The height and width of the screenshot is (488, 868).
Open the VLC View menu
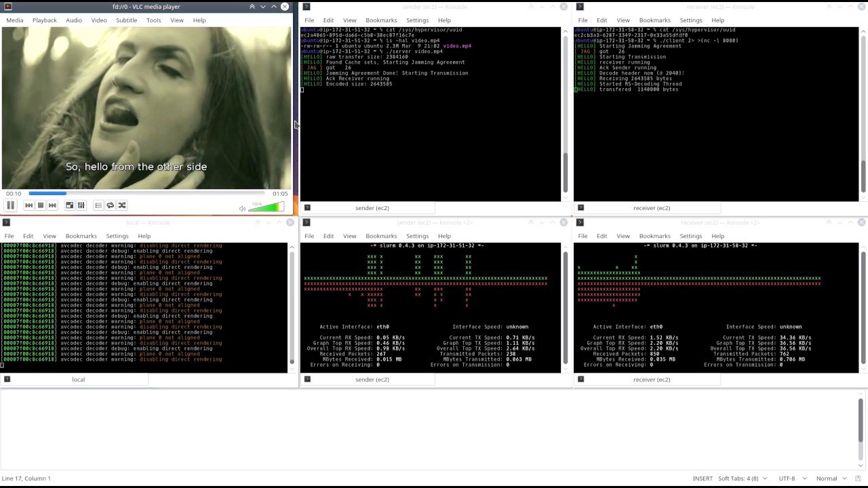pos(177,20)
